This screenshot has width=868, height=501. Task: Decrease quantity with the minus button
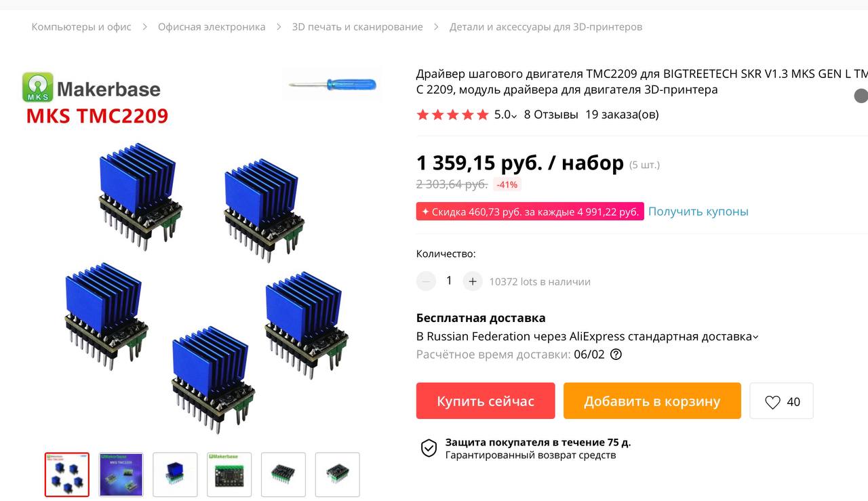pos(426,281)
